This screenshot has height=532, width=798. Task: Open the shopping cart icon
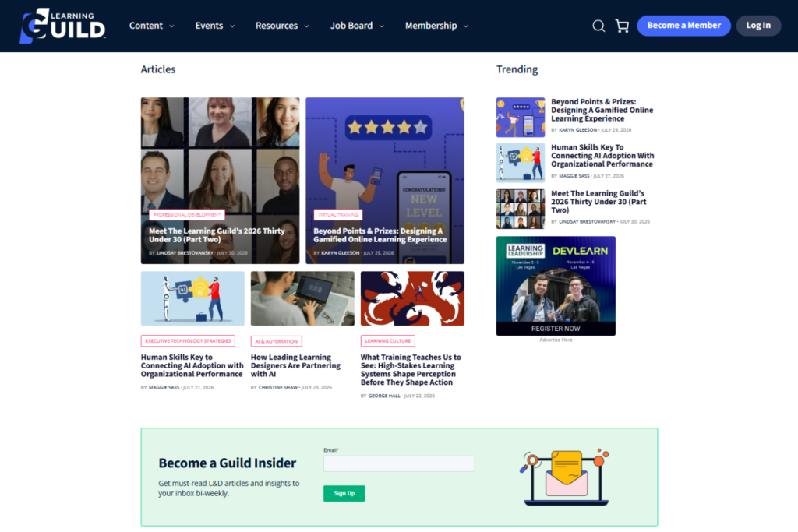pyautogui.click(x=622, y=26)
